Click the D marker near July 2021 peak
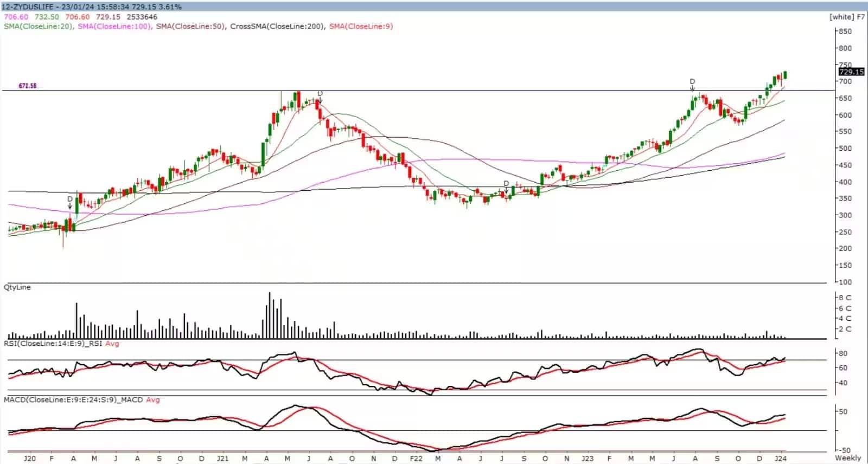The width and height of the screenshot is (868, 464). pyautogui.click(x=320, y=94)
